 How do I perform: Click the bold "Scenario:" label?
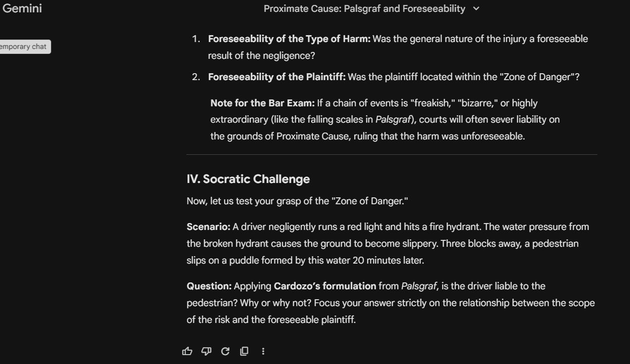click(x=208, y=227)
